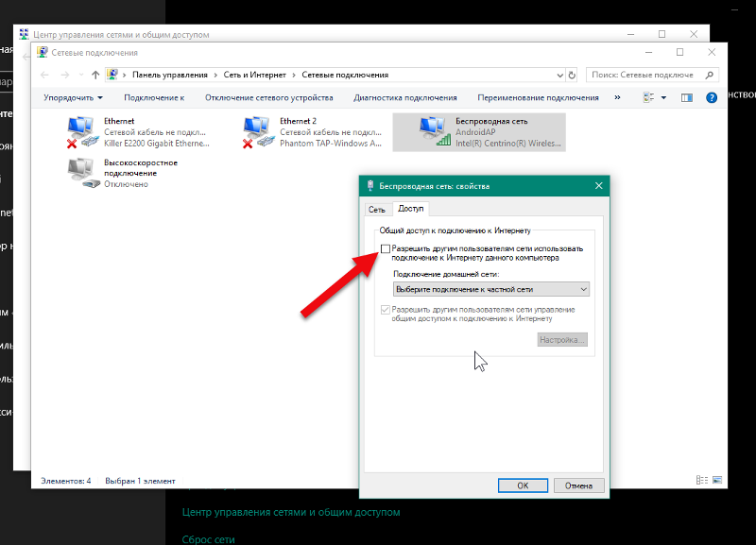The image size is (756, 545).
Task: Click inside the network connections search field
Action: [661, 74]
